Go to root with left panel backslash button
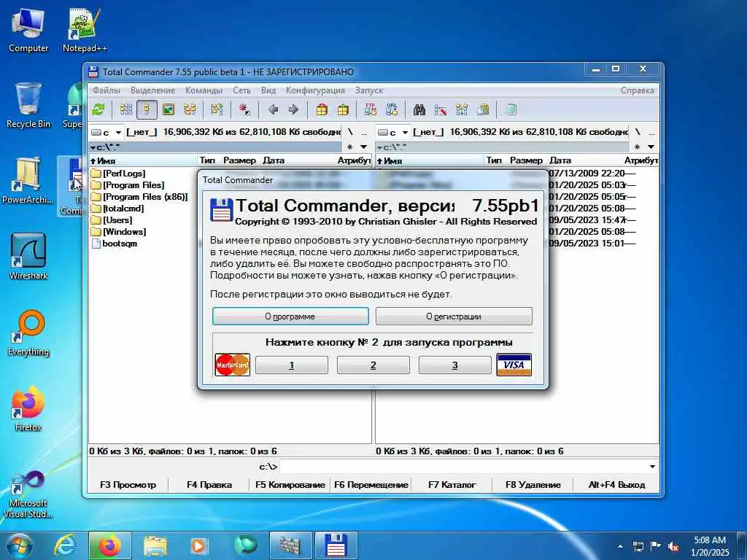Viewport: 747px width, 560px height. pyautogui.click(x=350, y=132)
